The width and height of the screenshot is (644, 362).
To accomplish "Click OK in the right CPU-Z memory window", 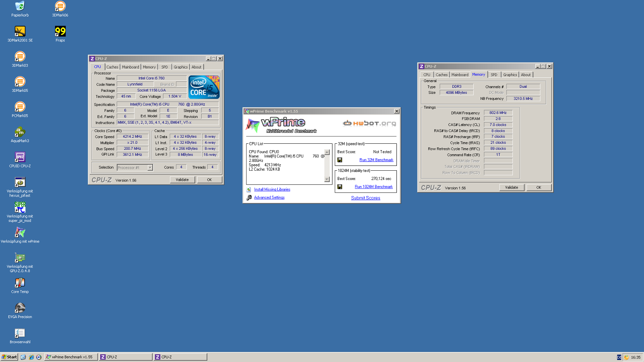I will click(x=539, y=188).
